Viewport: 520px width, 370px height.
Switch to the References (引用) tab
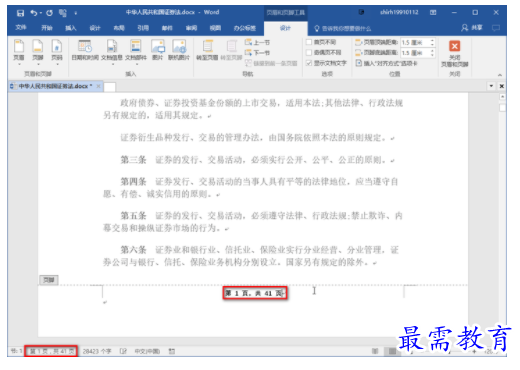click(x=143, y=28)
